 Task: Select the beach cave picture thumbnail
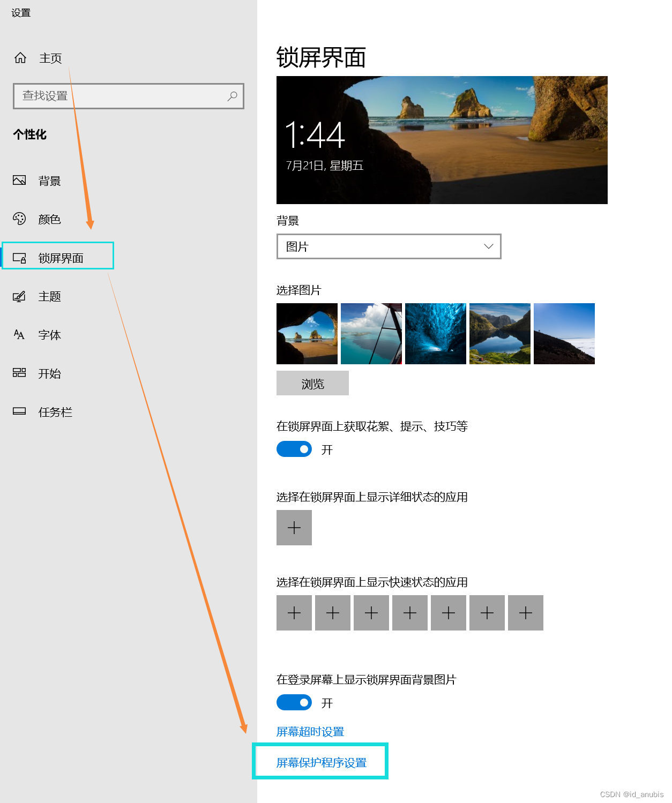pos(307,334)
